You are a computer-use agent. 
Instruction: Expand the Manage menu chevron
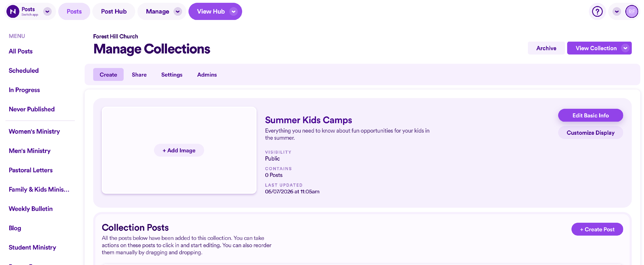coord(178,12)
